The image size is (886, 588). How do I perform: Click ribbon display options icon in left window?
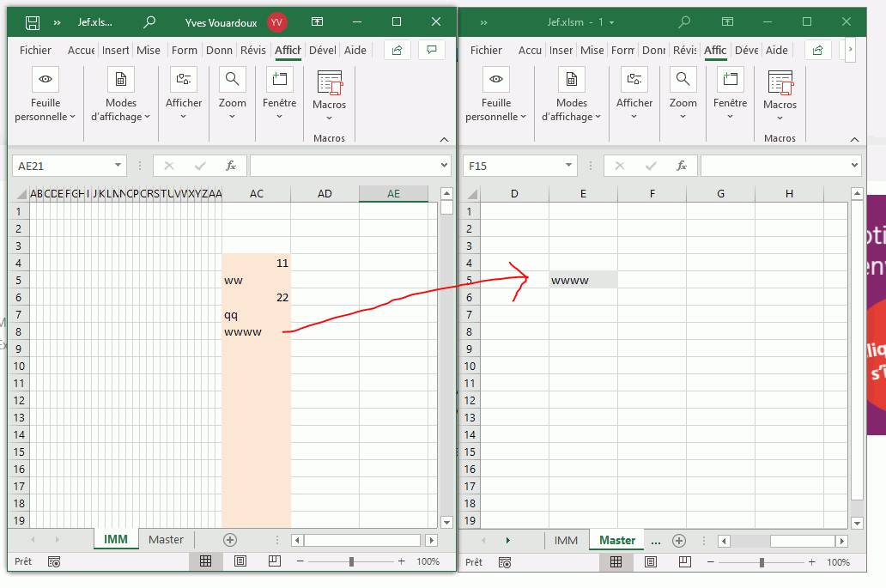coord(318,21)
